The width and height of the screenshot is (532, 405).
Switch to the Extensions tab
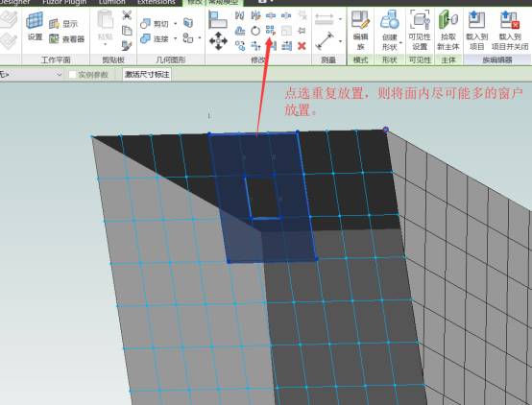click(157, 2)
